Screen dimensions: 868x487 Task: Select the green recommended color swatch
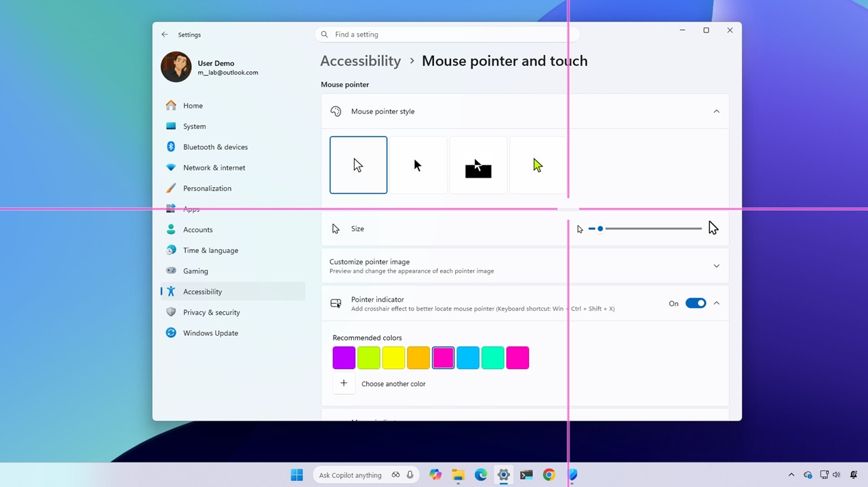click(x=368, y=357)
